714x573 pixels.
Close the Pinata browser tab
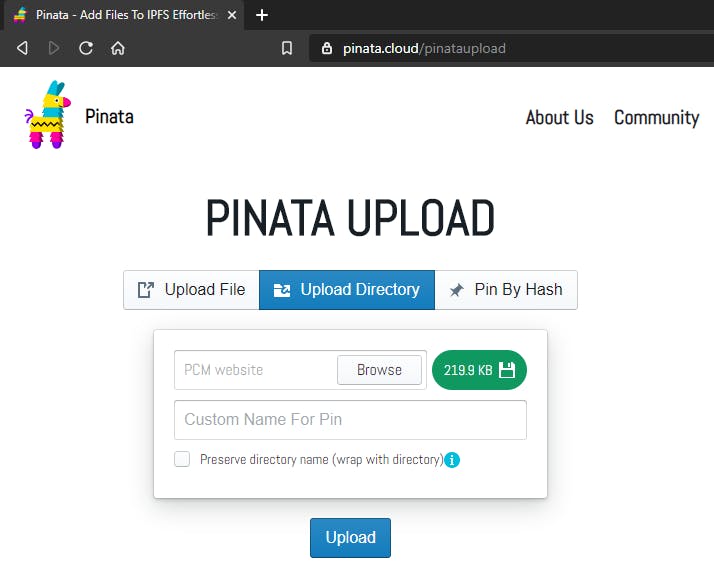[x=232, y=15]
